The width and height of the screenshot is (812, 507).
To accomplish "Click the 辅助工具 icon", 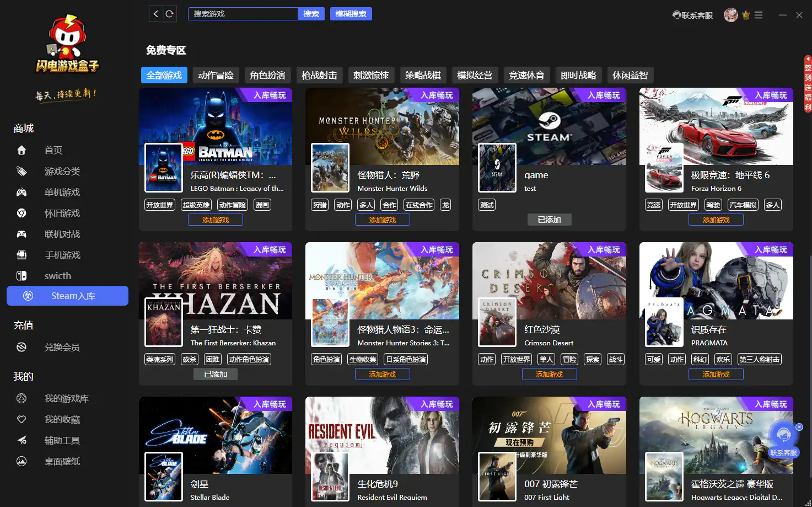I will click(x=21, y=440).
